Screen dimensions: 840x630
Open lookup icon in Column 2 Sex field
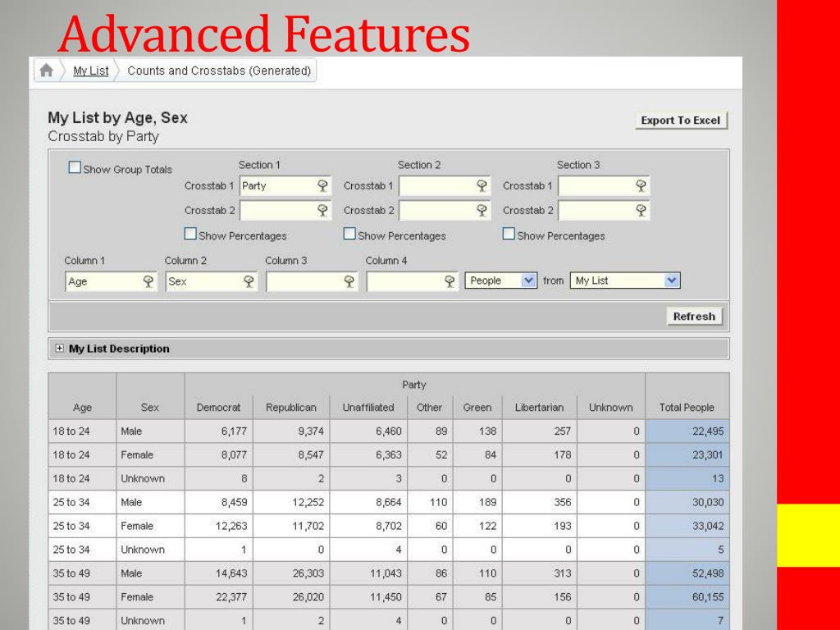(x=249, y=281)
